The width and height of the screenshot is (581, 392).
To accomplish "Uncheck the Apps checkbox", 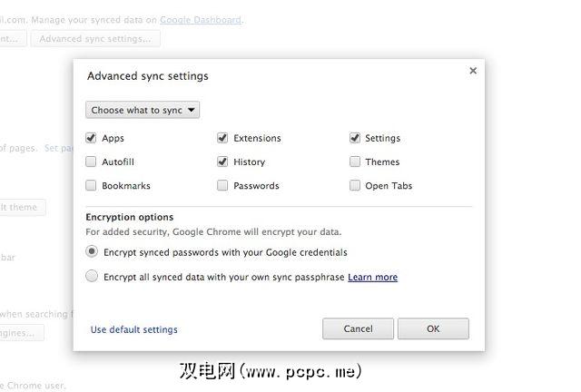I will pyautogui.click(x=91, y=138).
